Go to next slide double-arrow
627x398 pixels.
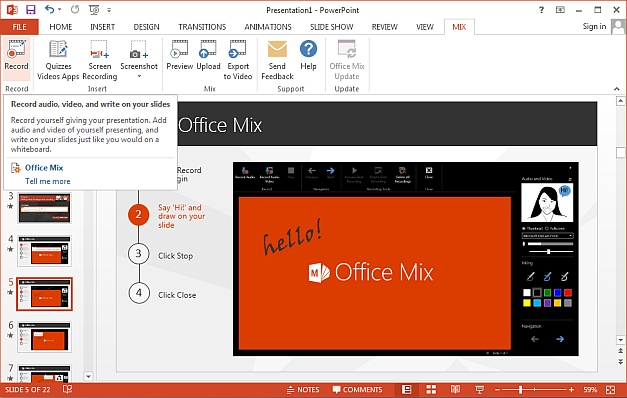(620, 361)
